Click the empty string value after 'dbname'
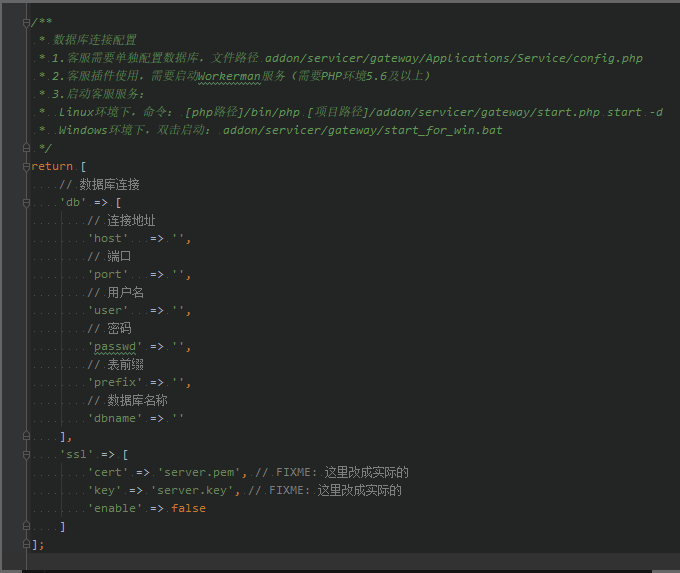 pos(178,418)
